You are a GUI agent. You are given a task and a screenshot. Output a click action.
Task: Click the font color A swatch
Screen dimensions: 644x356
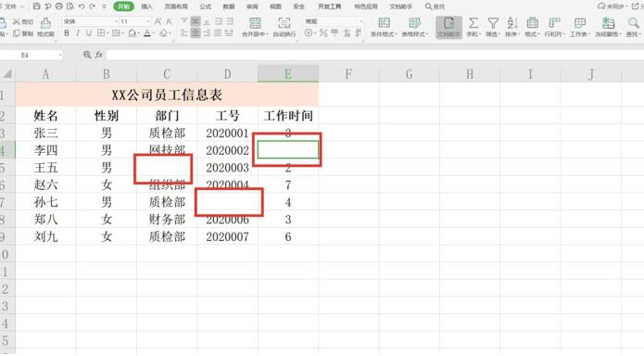point(147,33)
